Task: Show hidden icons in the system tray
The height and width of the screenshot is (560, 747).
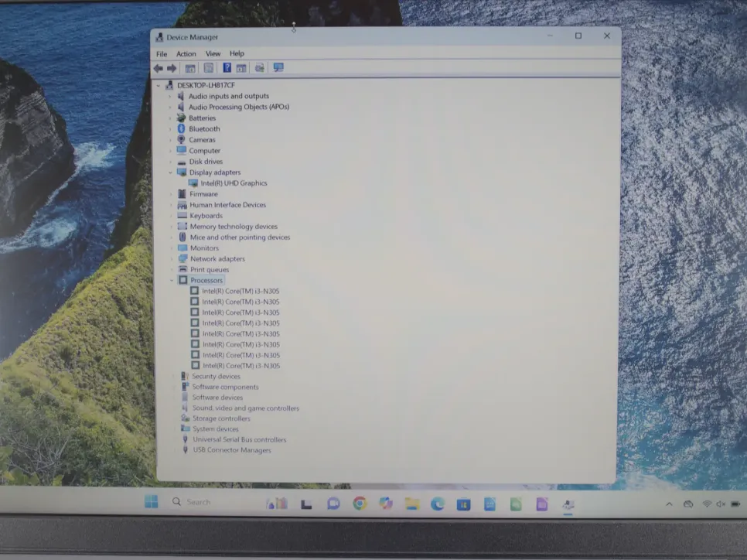Action: pos(669,504)
